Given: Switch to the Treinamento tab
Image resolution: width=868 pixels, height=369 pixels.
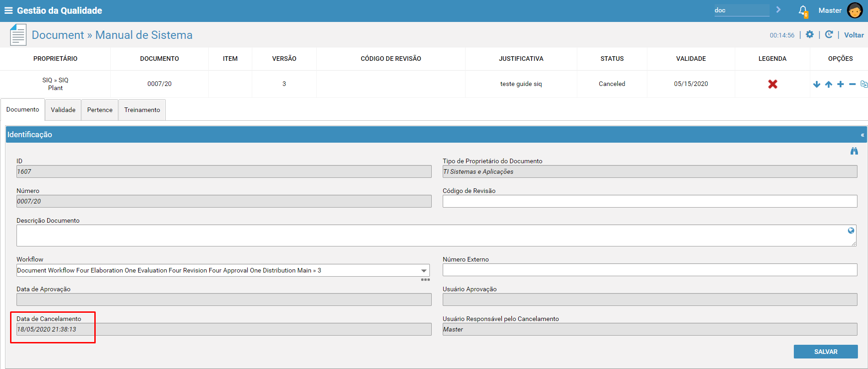Looking at the screenshot, I should point(142,110).
